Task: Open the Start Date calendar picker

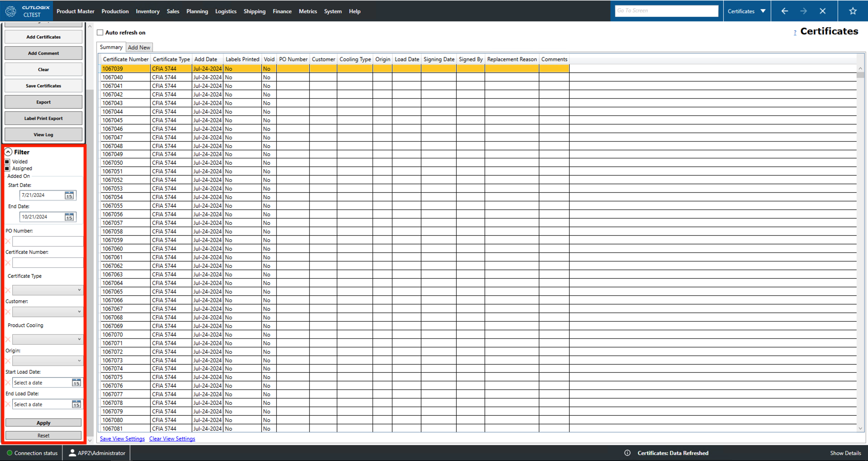Action: point(70,195)
